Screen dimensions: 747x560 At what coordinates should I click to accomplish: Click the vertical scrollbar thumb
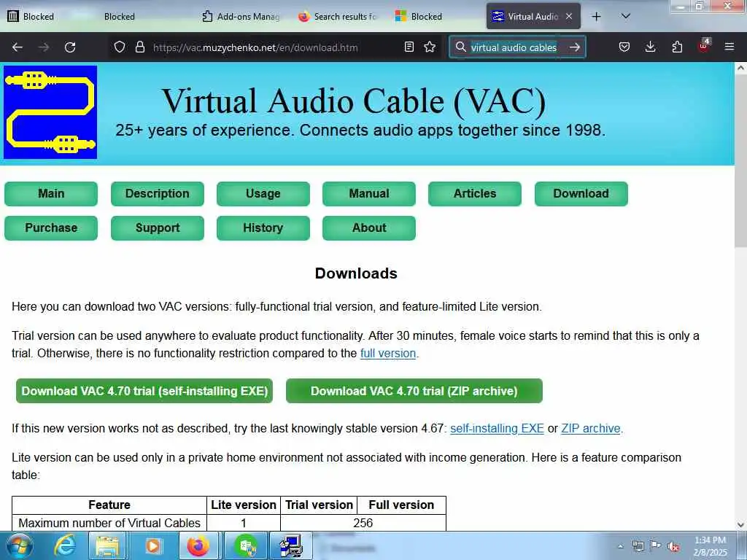pos(741,161)
